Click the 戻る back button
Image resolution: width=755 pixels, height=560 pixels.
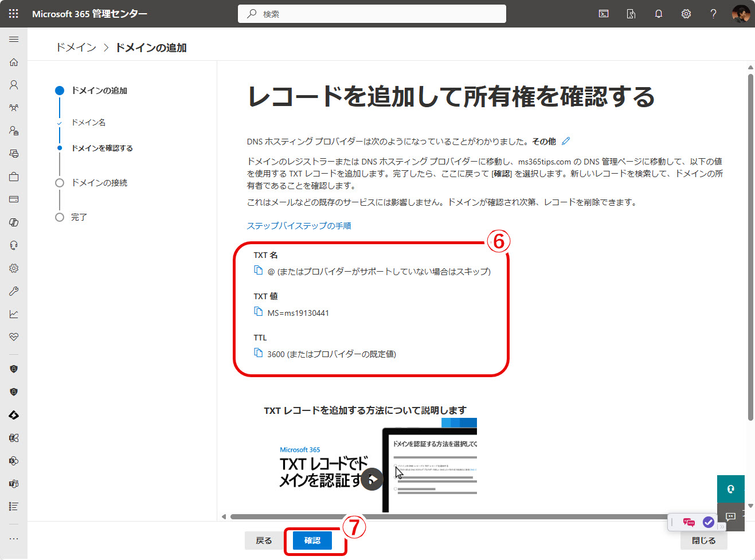[x=264, y=541]
